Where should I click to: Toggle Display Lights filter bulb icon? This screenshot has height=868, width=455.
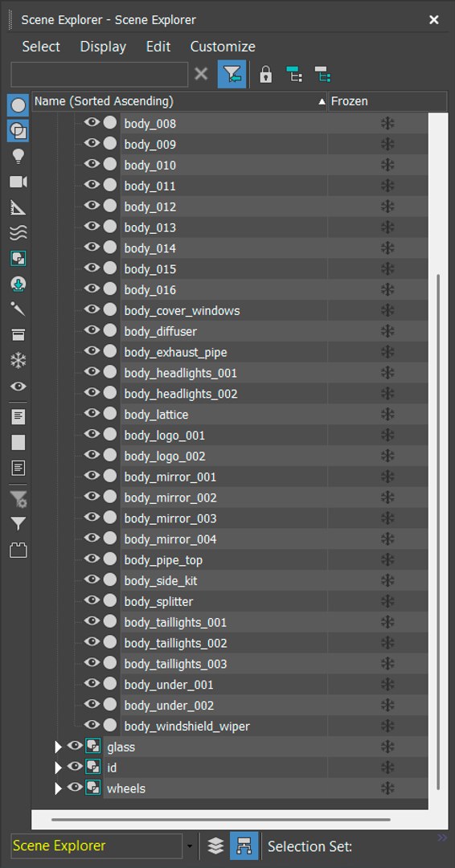click(18, 157)
